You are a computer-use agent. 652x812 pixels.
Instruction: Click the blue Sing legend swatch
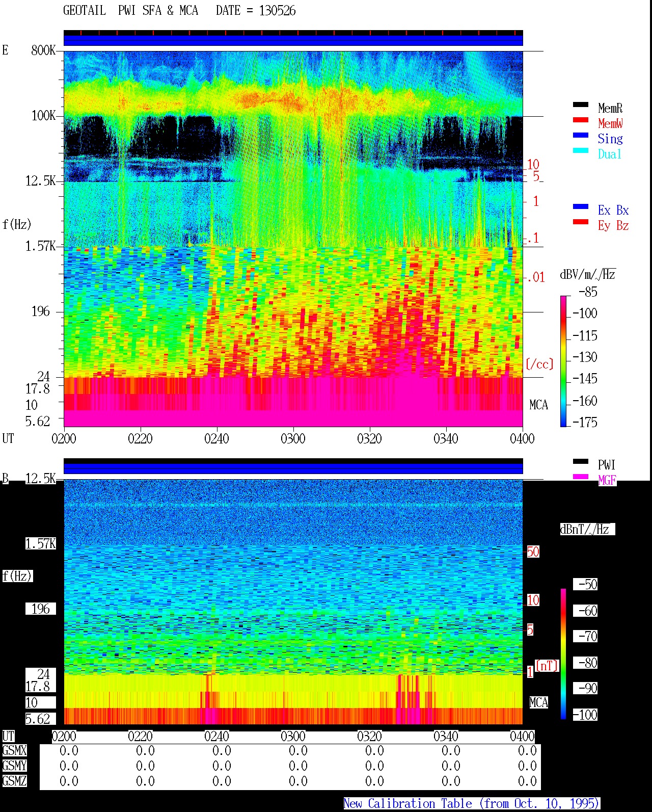[581, 135]
